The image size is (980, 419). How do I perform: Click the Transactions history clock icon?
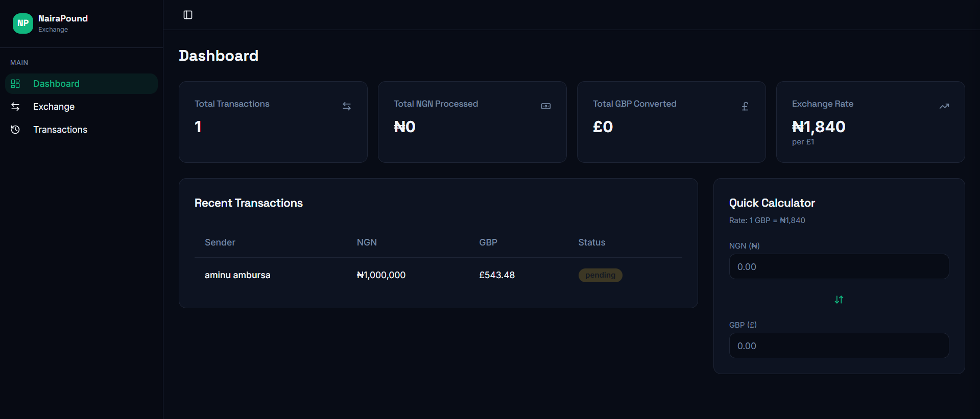(x=15, y=130)
